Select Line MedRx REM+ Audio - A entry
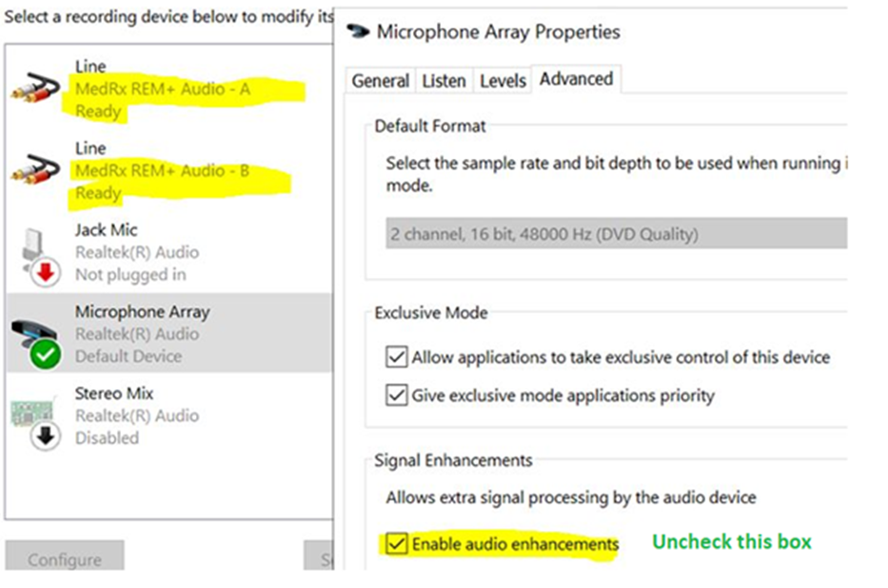The image size is (888, 588). (x=171, y=88)
